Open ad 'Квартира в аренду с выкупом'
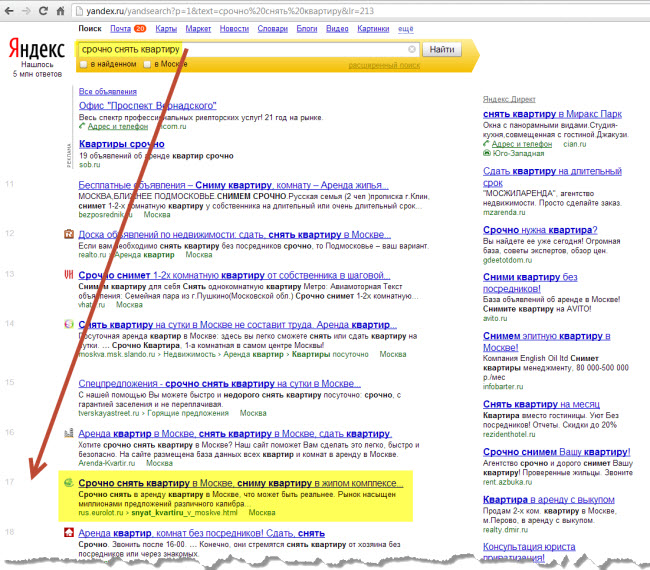 [x=549, y=500]
